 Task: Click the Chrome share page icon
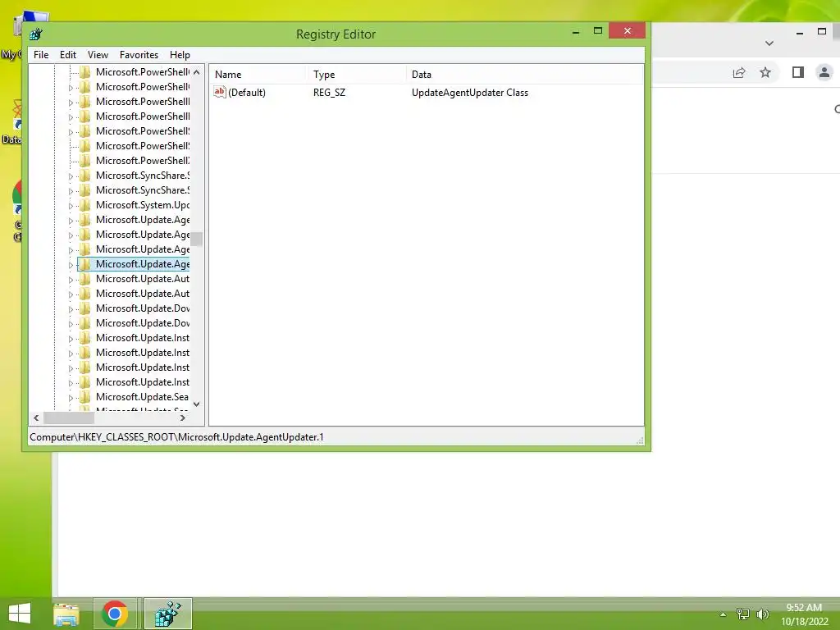coord(739,72)
